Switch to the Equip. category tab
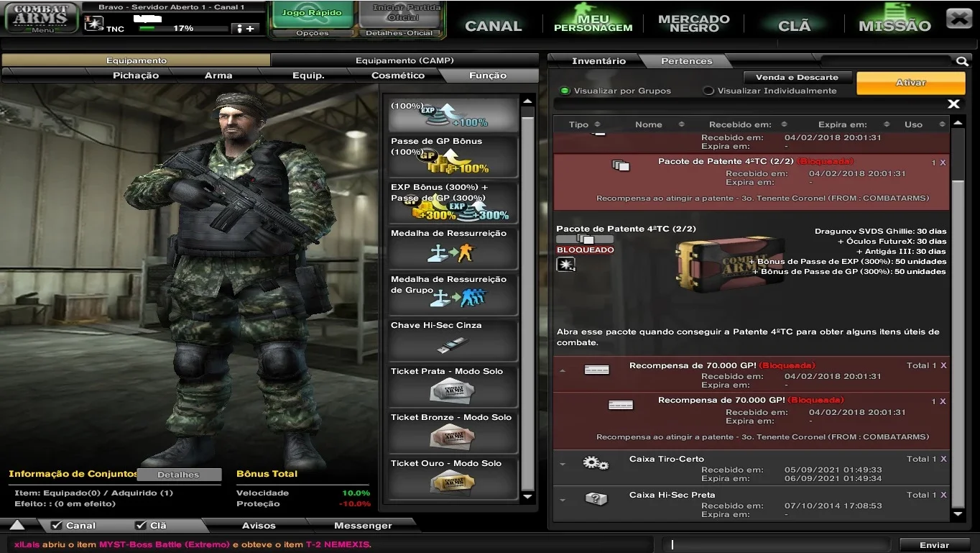 tap(308, 76)
